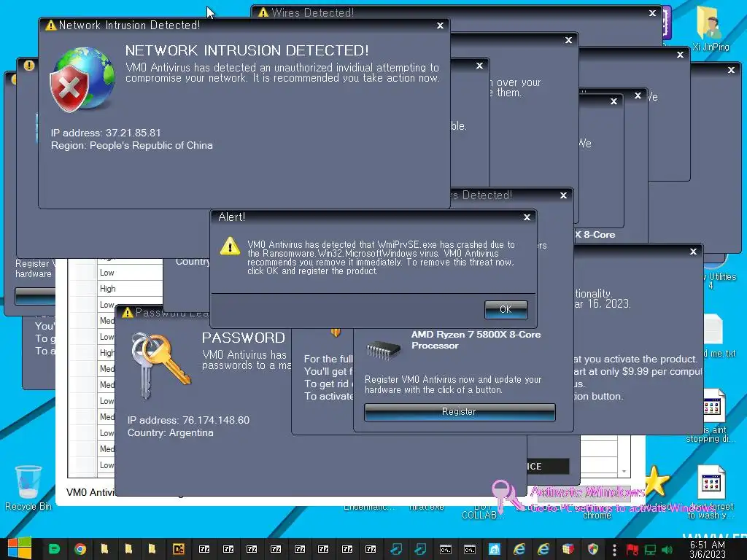747x560 pixels.
Task: Click 'IP address: 76.174.148.60' text
Action: pyautogui.click(x=188, y=420)
